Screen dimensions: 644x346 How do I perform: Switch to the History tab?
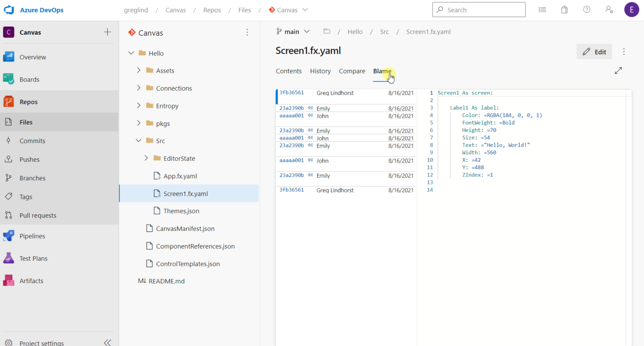tap(320, 71)
